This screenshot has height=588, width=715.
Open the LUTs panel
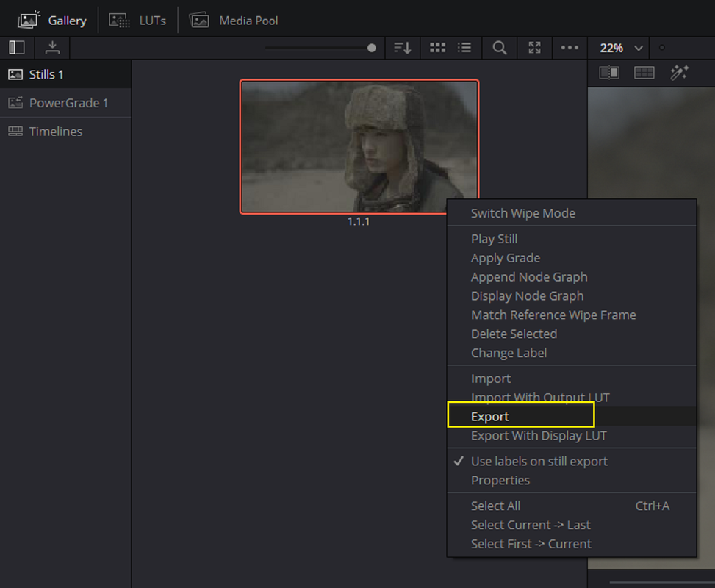(x=137, y=21)
